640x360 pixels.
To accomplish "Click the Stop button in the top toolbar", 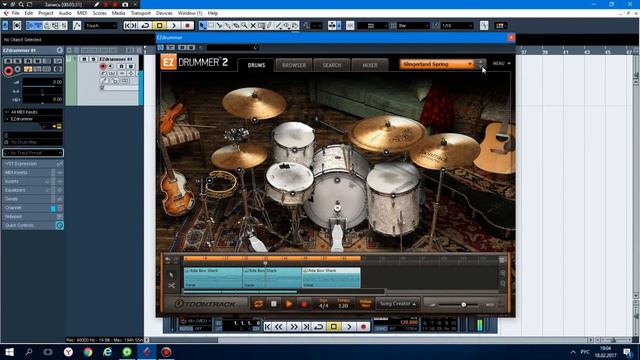I will point(160,26).
